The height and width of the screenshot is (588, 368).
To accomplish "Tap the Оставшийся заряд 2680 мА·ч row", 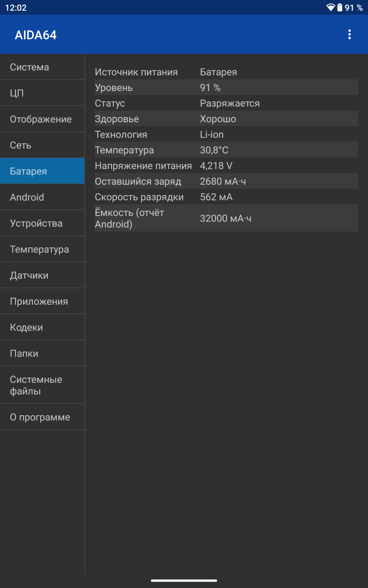I will tap(226, 181).
